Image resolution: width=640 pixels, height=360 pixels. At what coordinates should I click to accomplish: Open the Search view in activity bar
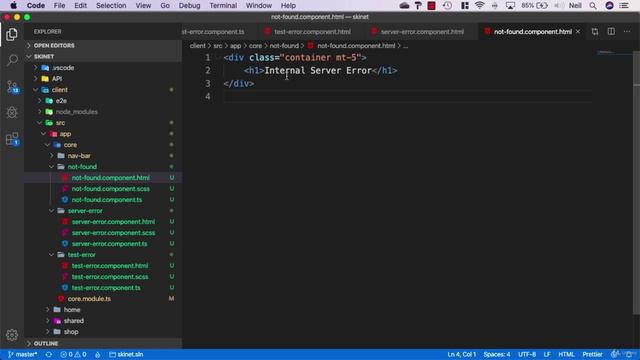[12, 60]
